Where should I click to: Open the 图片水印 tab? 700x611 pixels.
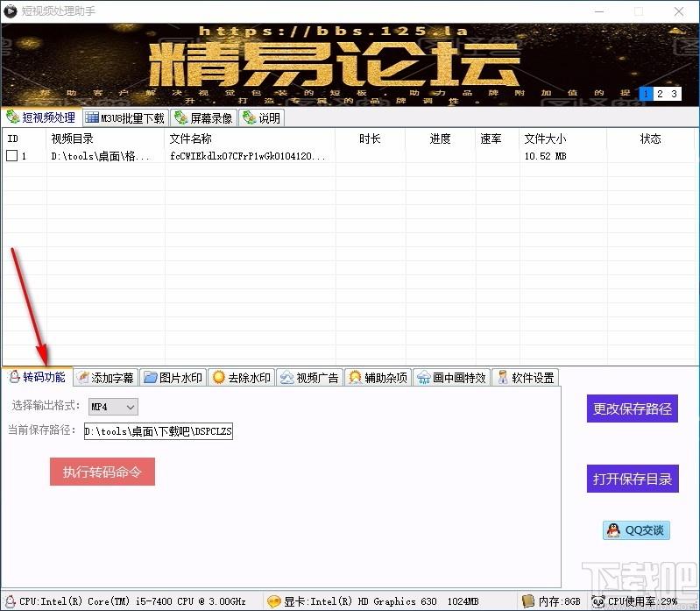pos(173,378)
